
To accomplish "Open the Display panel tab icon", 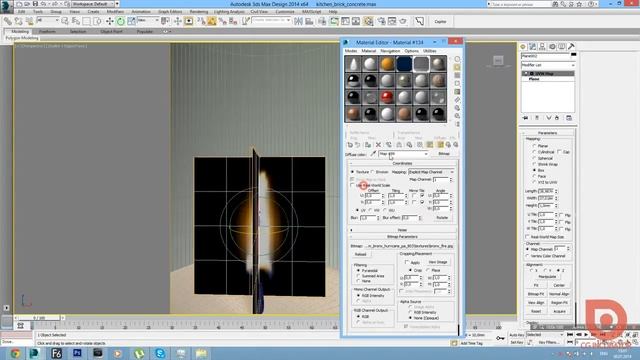I will coord(562,47).
